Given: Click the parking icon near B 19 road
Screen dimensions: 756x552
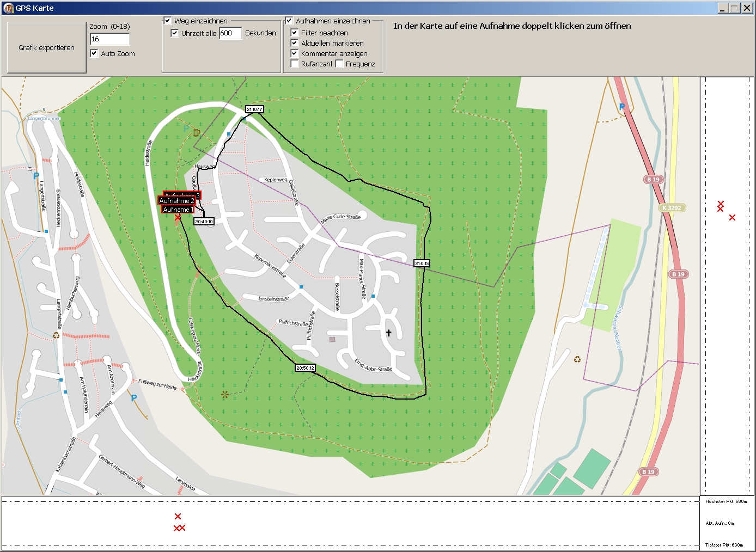Looking at the screenshot, I should 622,107.
